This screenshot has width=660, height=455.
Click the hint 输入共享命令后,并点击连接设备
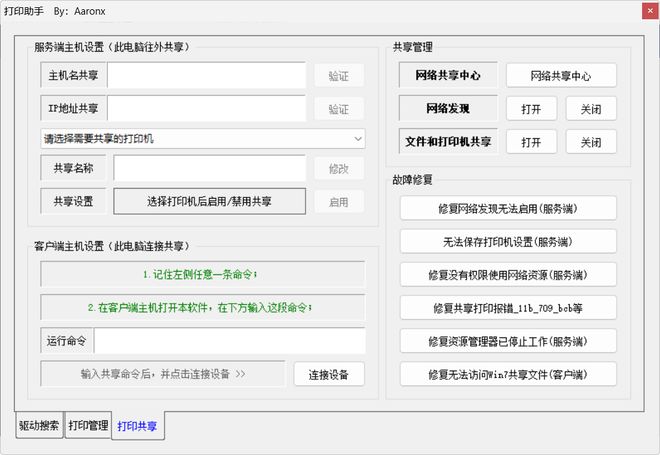pyautogui.click(x=163, y=374)
